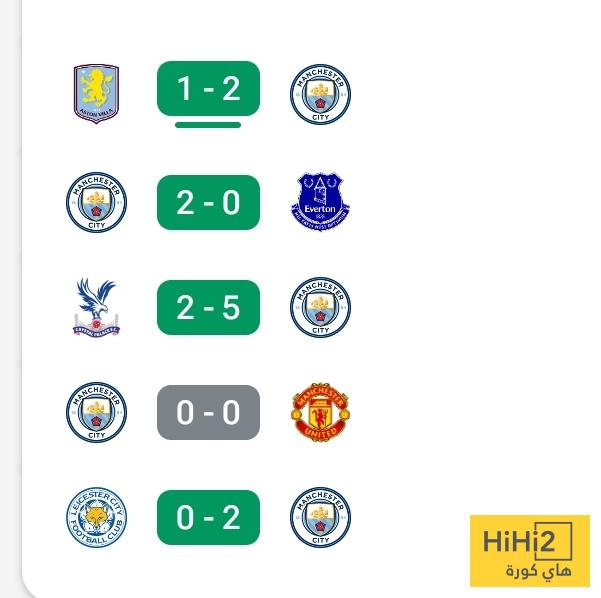Click green underline indicator below 1 - 2 score

[x=208, y=125]
